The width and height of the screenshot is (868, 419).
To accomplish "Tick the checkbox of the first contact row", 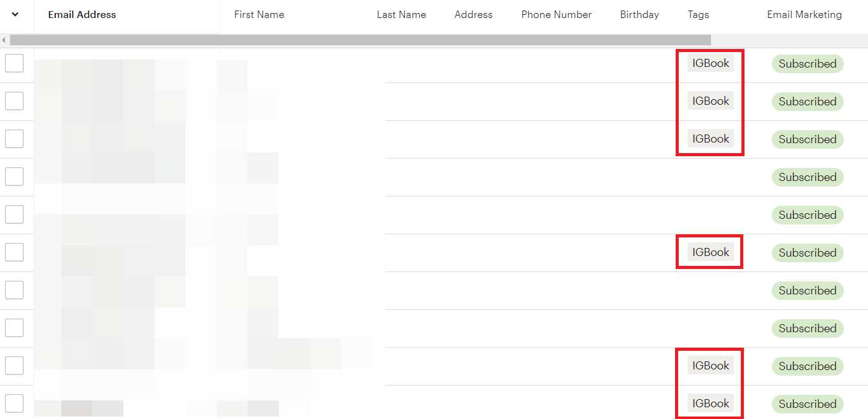I will [x=14, y=63].
